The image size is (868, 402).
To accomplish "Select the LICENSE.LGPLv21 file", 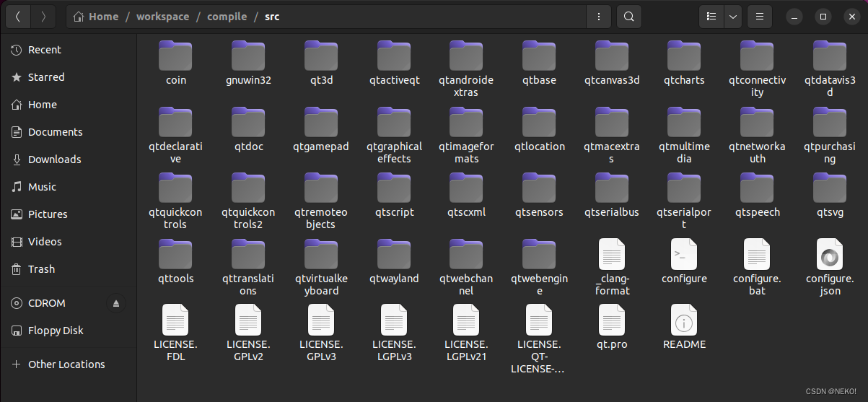I will pos(466,333).
